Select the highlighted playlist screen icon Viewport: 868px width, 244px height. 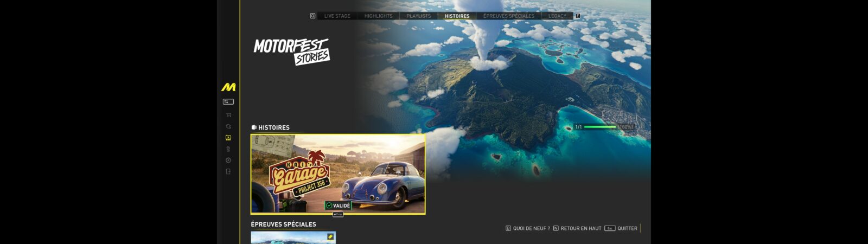tap(228, 138)
